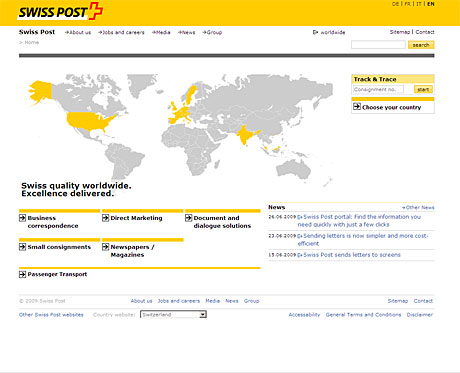The image size is (460, 373).
Task: Open Other Swiss Post websites link
Action: coord(51,315)
